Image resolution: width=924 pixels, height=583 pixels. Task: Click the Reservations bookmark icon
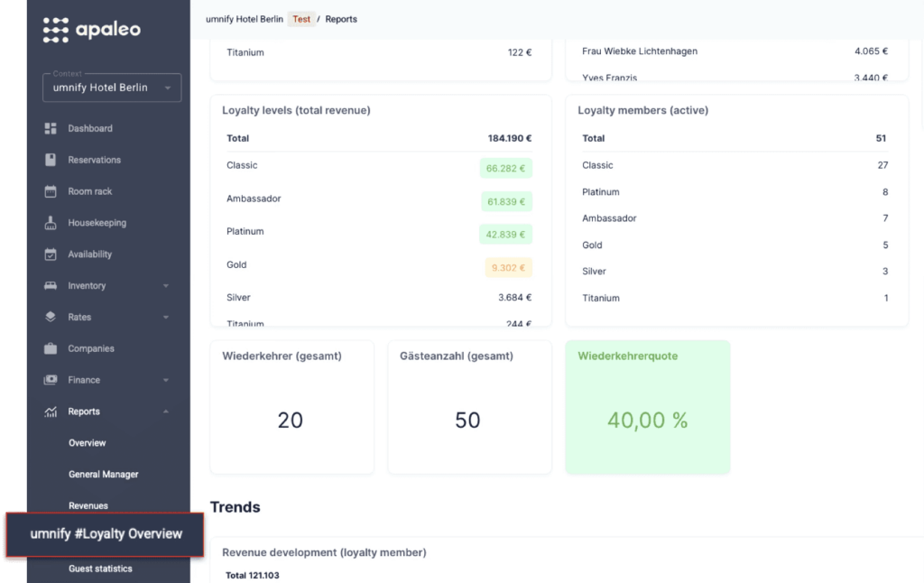[51, 160]
